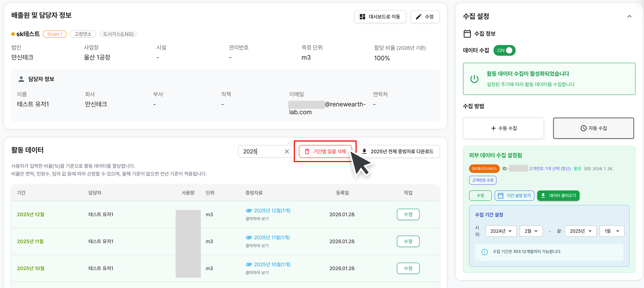Open the start month 2월 dropdown
This screenshot has width=644, height=288.
[531, 231]
